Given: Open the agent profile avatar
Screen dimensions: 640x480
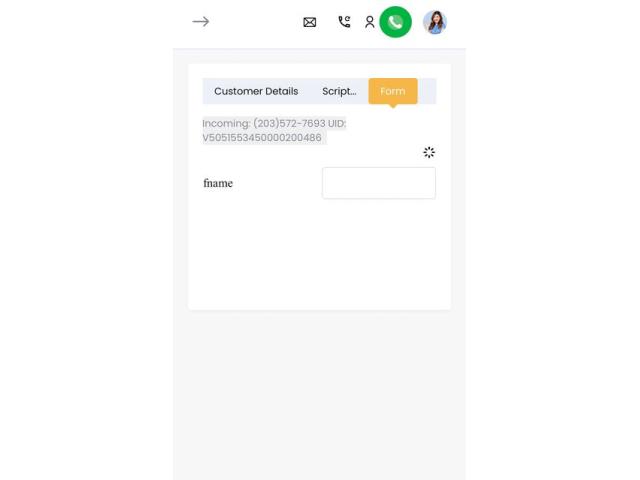Looking at the screenshot, I should click(x=435, y=22).
